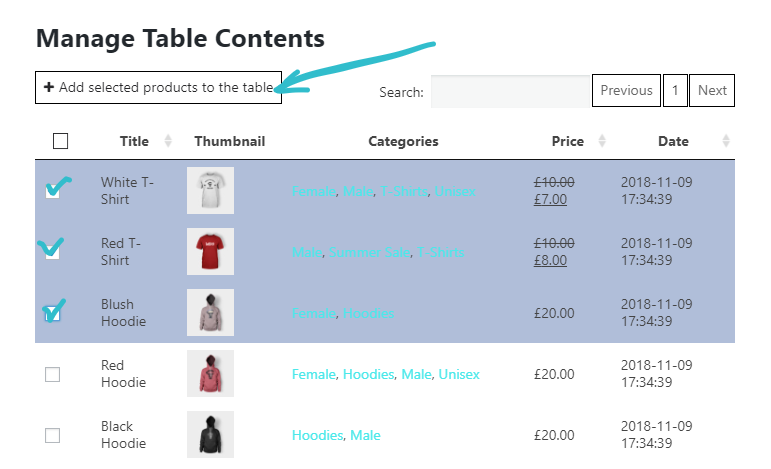Focus the Search input field
Screen dimensions: 771x469
click(510, 91)
